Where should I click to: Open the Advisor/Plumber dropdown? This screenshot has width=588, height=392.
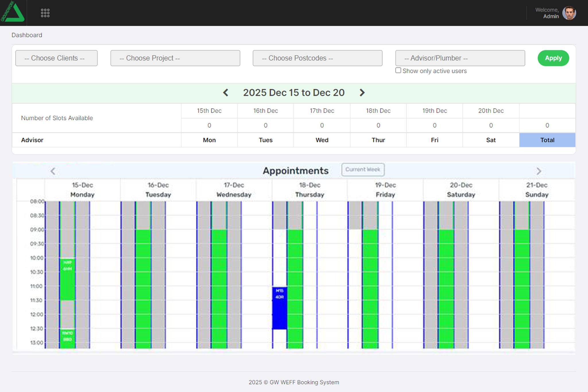(x=460, y=58)
